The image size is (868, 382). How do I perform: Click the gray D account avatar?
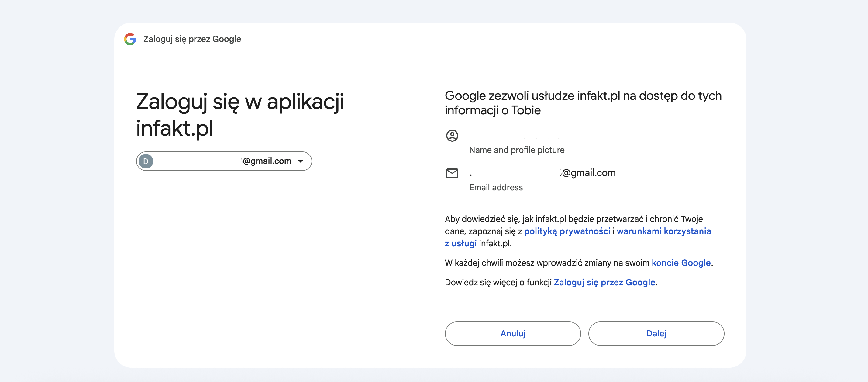point(146,161)
